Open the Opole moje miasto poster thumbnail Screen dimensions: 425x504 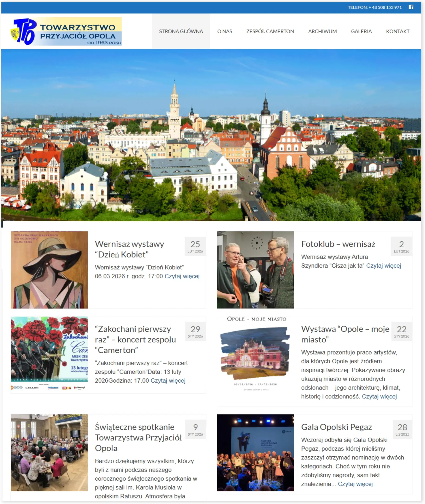click(x=255, y=354)
